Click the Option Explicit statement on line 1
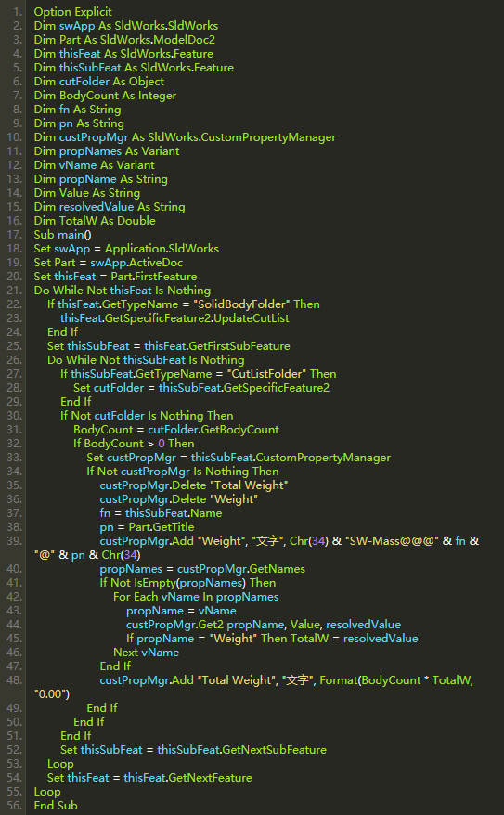504x815 pixels. pyautogui.click(x=72, y=12)
